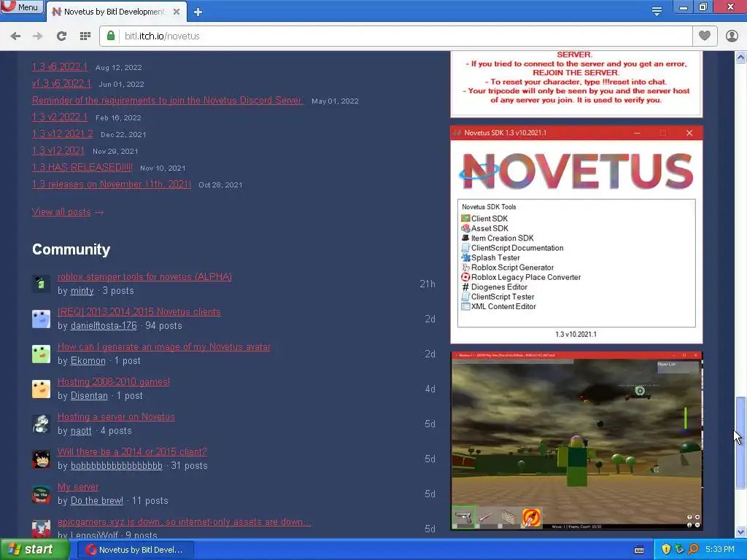This screenshot has width=747, height=560.
Task: Open devlog post 1.3 v8.2022.1
Action: click(60, 66)
